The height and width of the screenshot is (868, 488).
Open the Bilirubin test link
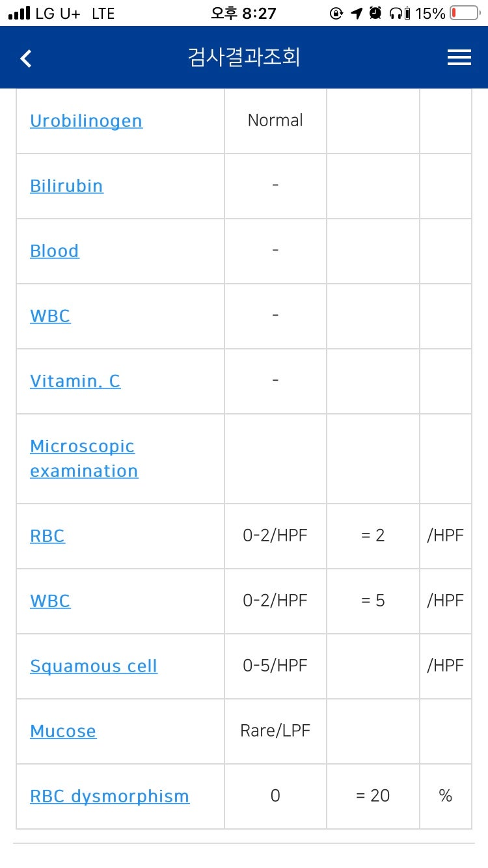pyautogui.click(x=66, y=186)
